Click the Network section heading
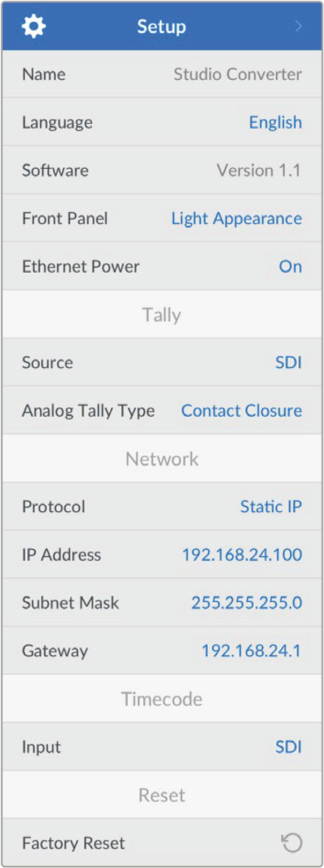The height and width of the screenshot is (868, 324). click(162, 459)
